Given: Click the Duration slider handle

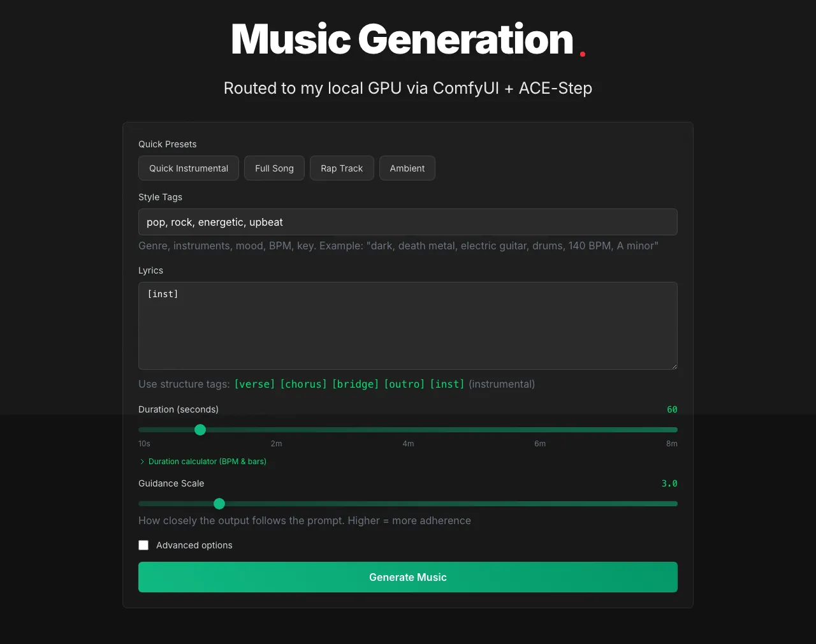Looking at the screenshot, I should pyautogui.click(x=200, y=430).
